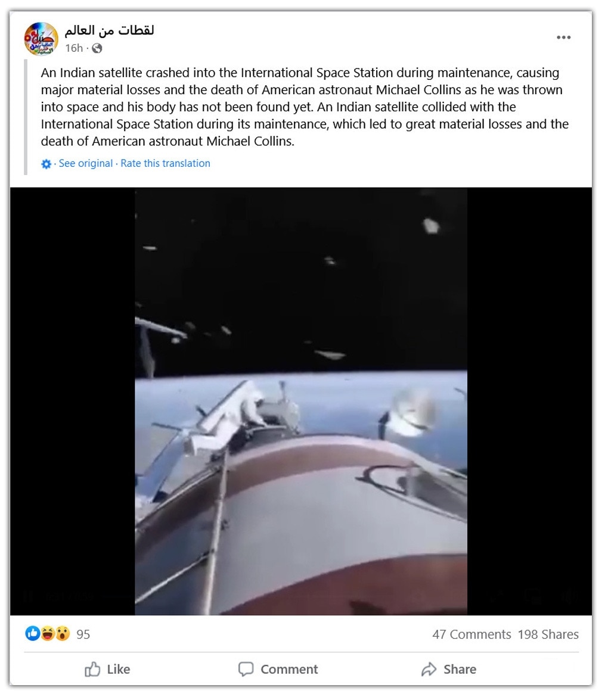Click the translated post text paragraph

click(305, 107)
